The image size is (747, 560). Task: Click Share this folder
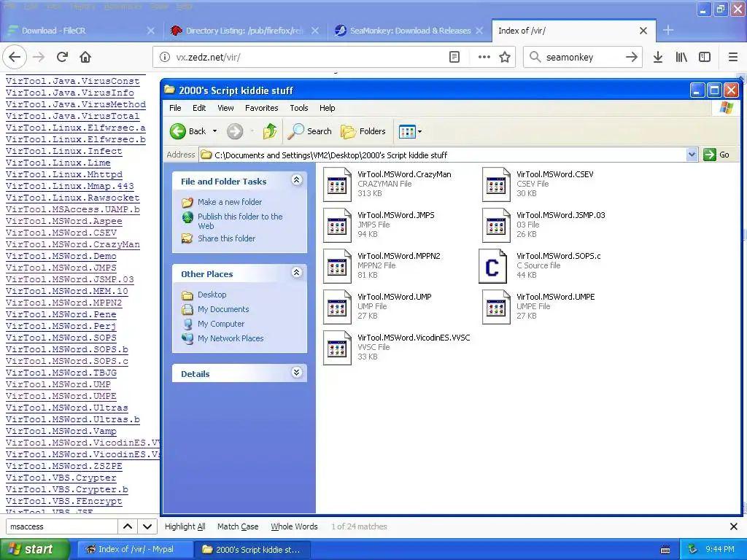tap(226, 238)
